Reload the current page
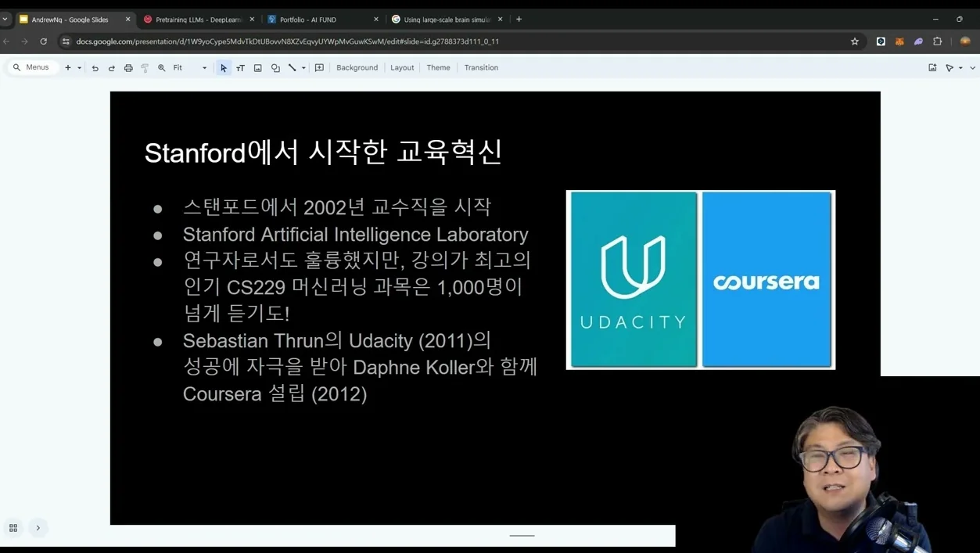This screenshot has width=980, height=553. pos(44,41)
